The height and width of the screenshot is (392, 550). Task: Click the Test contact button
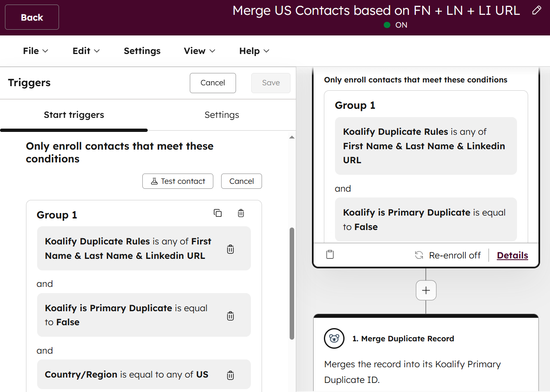click(178, 181)
